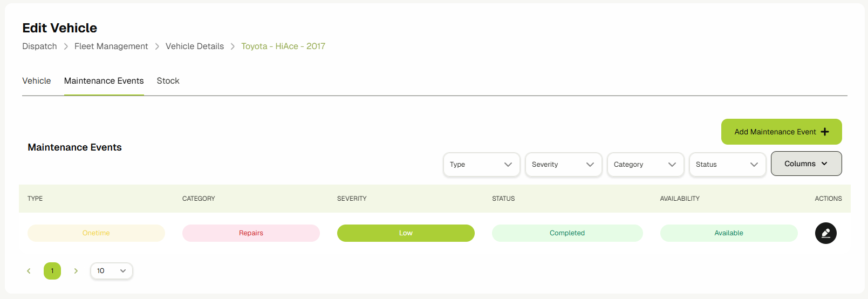
Task: Click the Low severity badge
Action: pyautogui.click(x=406, y=233)
